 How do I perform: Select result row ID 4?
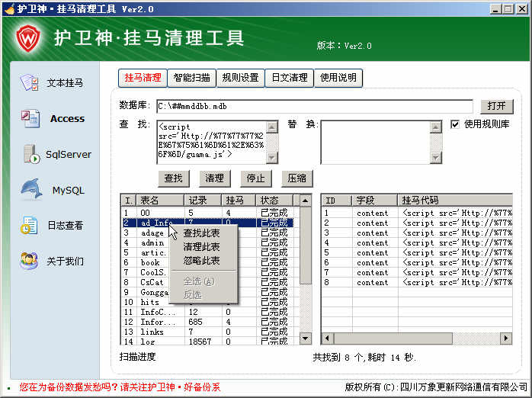(x=417, y=242)
